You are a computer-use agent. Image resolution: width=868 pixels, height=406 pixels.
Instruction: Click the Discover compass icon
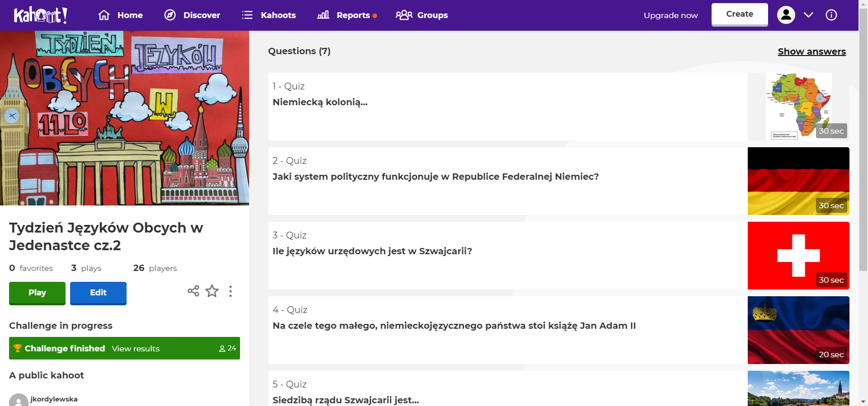[170, 15]
